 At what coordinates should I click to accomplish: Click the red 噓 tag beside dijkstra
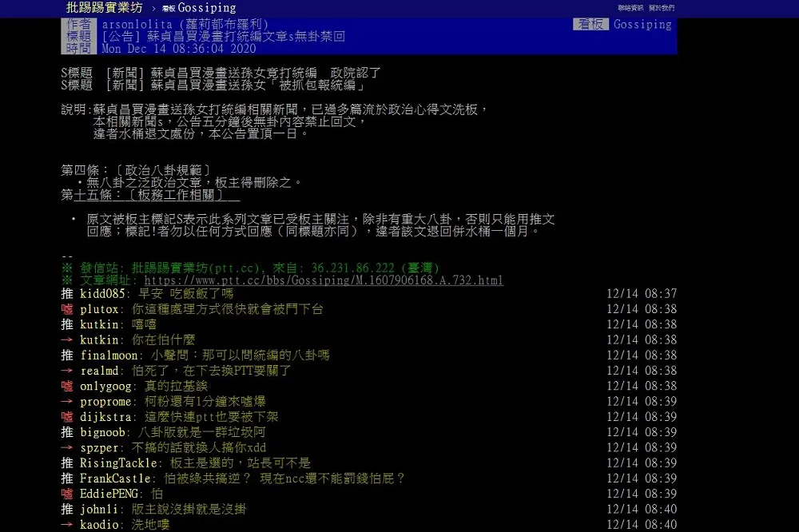(x=67, y=416)
